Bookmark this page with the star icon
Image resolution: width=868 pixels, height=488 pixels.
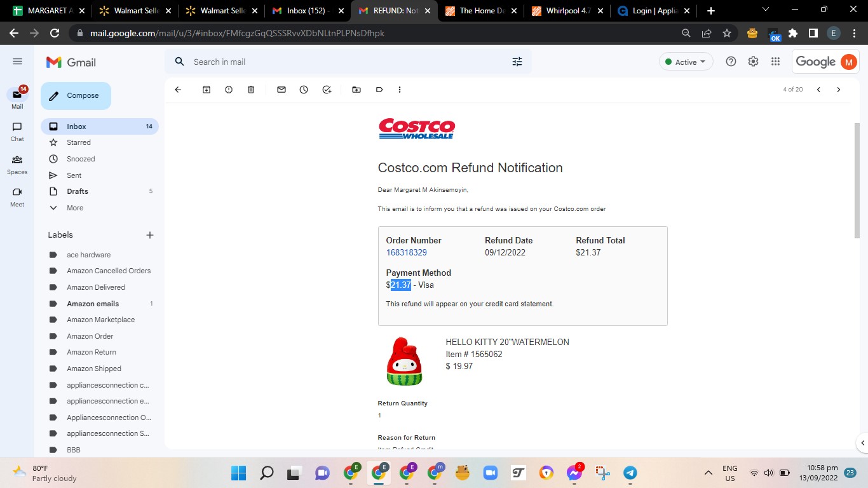(727, 33)
